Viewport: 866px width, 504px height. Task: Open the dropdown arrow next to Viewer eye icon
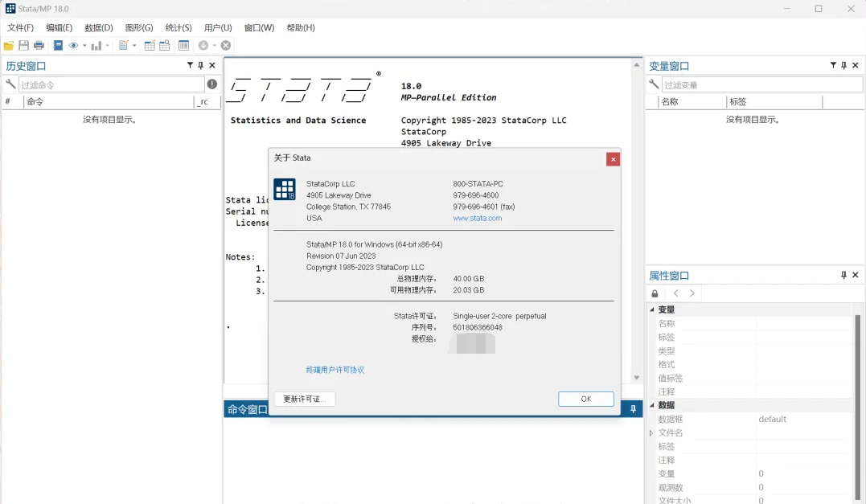(84, 46)
